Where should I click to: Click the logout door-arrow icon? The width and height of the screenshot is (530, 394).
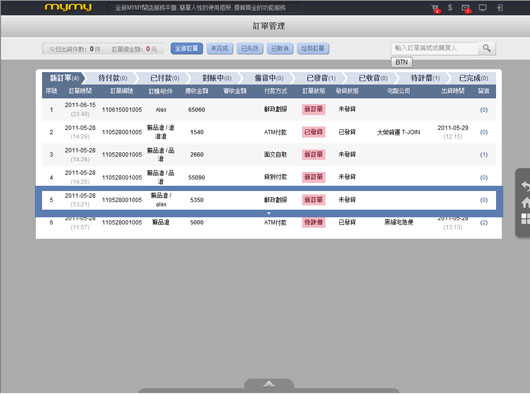click(x=500, y=8)
